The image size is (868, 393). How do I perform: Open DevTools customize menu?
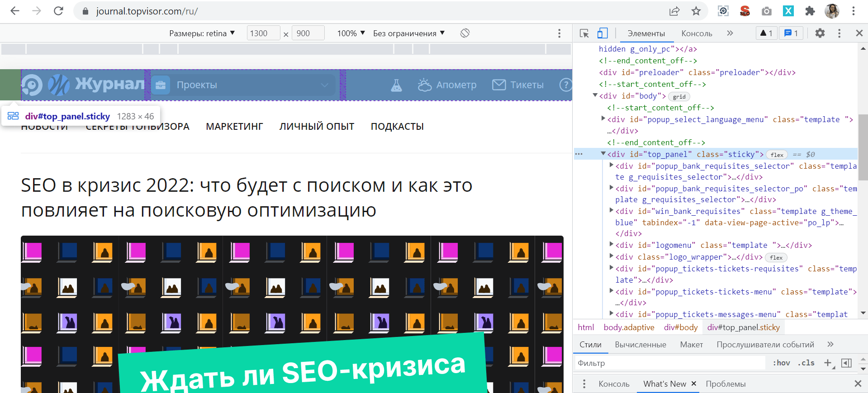(x=839, y=33)
